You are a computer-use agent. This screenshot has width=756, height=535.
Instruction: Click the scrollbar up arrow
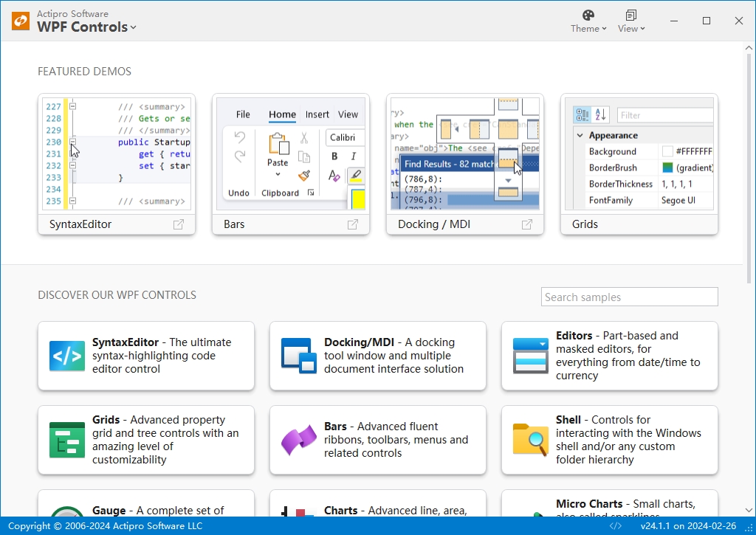coord(749,48)
